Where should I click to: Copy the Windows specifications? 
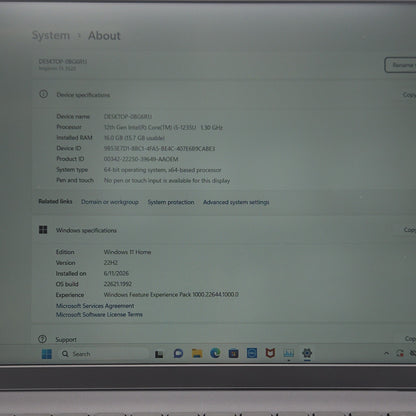click(x=410, y=230)
